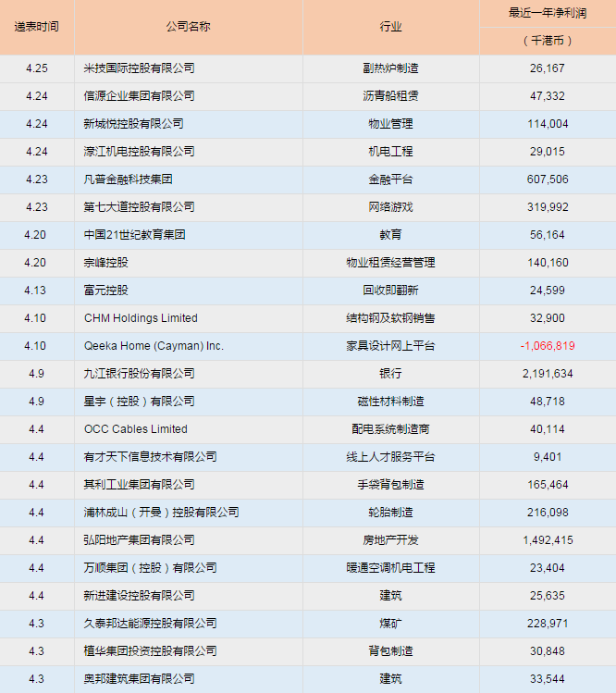Click the 煤矿 industry cell
The image size is (616, 693).
390,624
